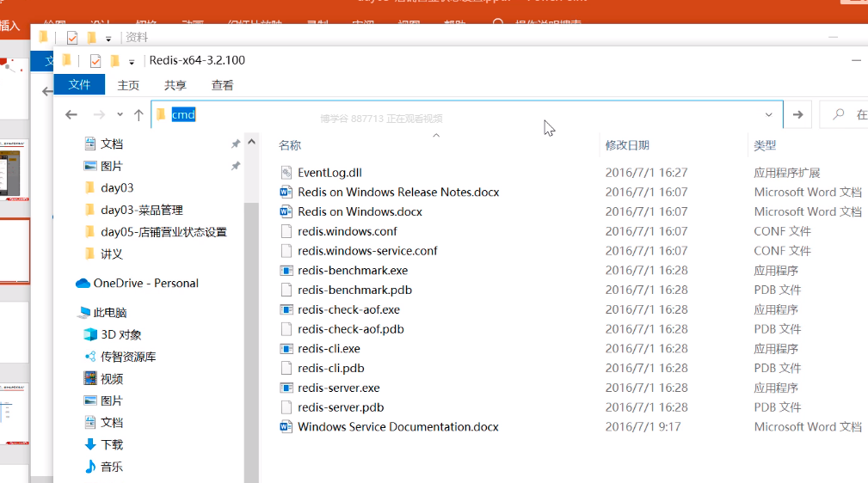
Task: Open the day05-店铺营业状态设置 folder in sidebar
Action: 163,232
